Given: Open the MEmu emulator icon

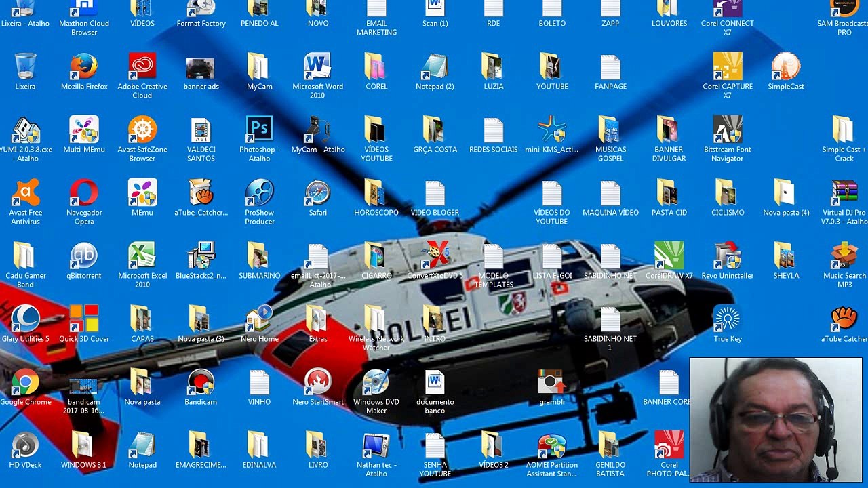Looking at the screenshot, I should click(142, 193).
